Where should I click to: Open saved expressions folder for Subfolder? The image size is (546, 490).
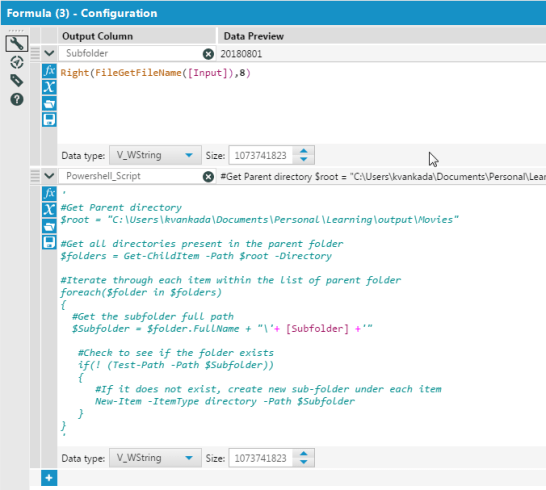pos(49,103)
